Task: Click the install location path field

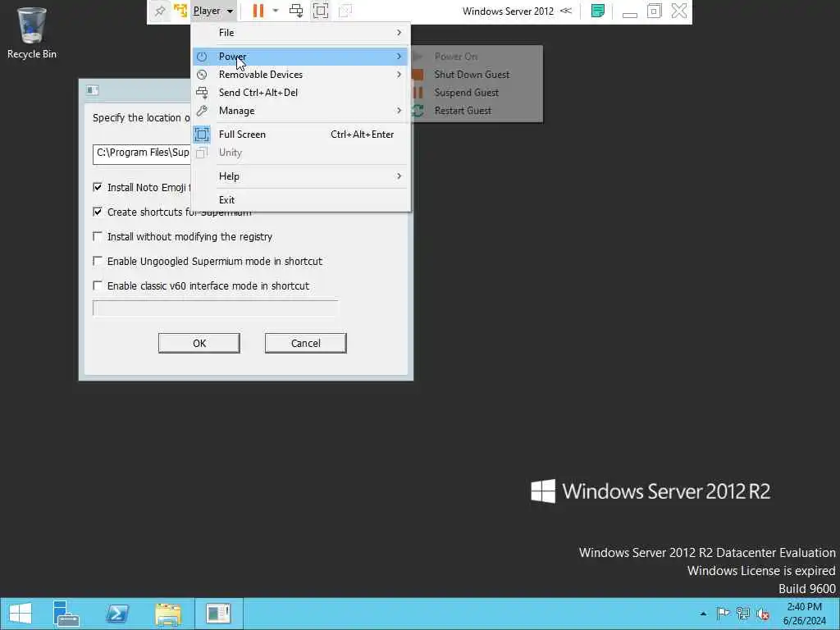Action: click(142, 153)
